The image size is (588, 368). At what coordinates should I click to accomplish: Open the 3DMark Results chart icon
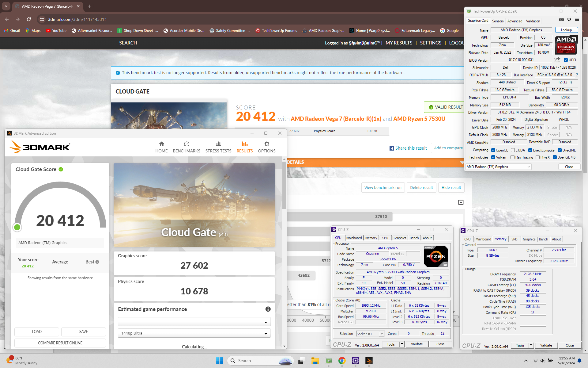pos(244,144)
